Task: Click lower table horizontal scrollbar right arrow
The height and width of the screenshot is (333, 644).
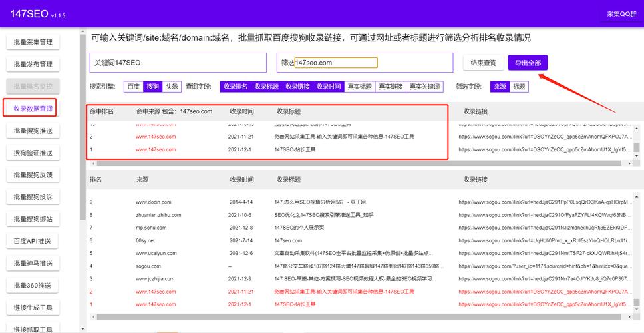Action: tap(629, 317)
